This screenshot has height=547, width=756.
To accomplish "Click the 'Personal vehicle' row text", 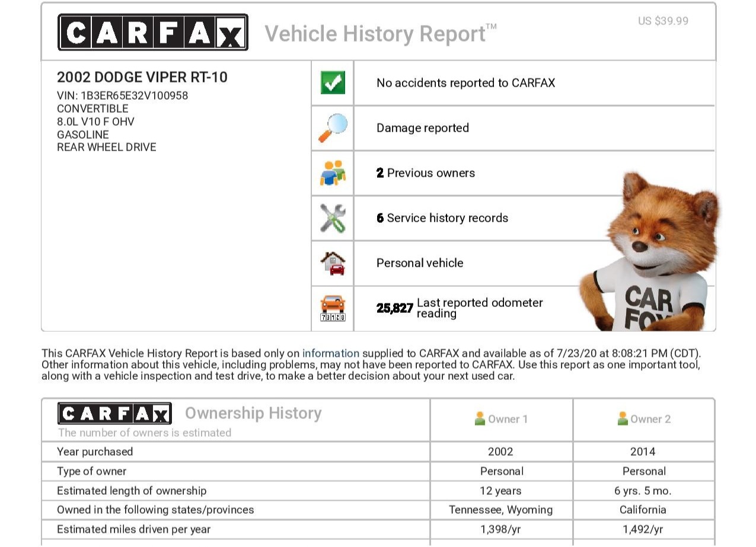I will click(420, 263).
